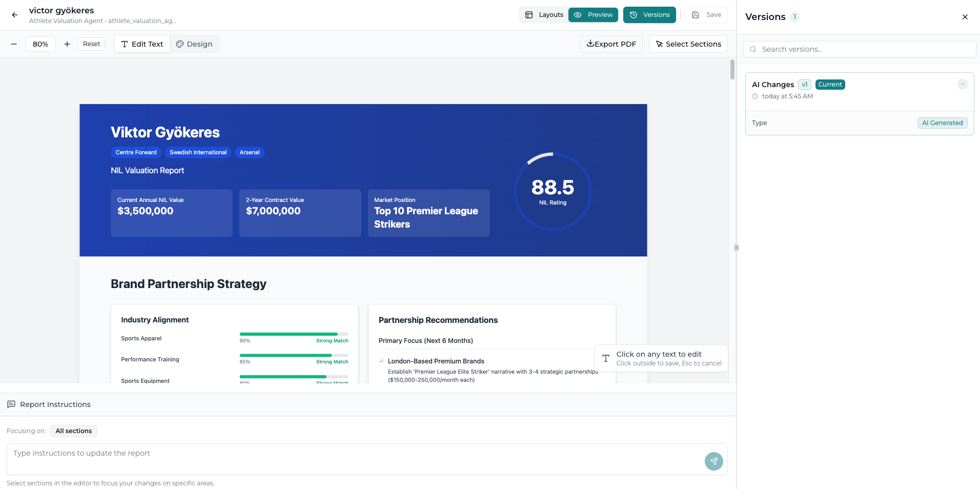Click the report area vertical scrollbar
Screen dimensions: 980x489
click(x=732, y=70)
